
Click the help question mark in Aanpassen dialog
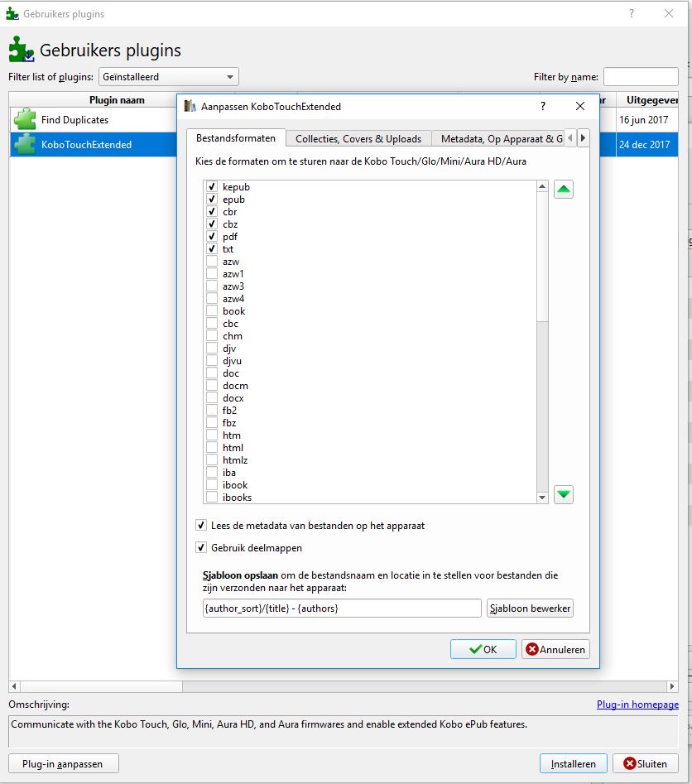(543, 106)
